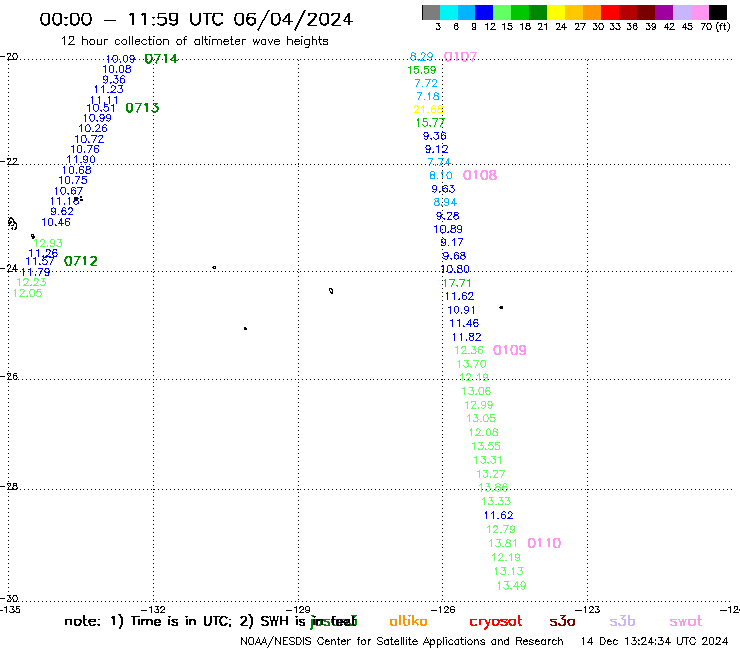Select the 's3a' satellite label

[x=562, y=621]
